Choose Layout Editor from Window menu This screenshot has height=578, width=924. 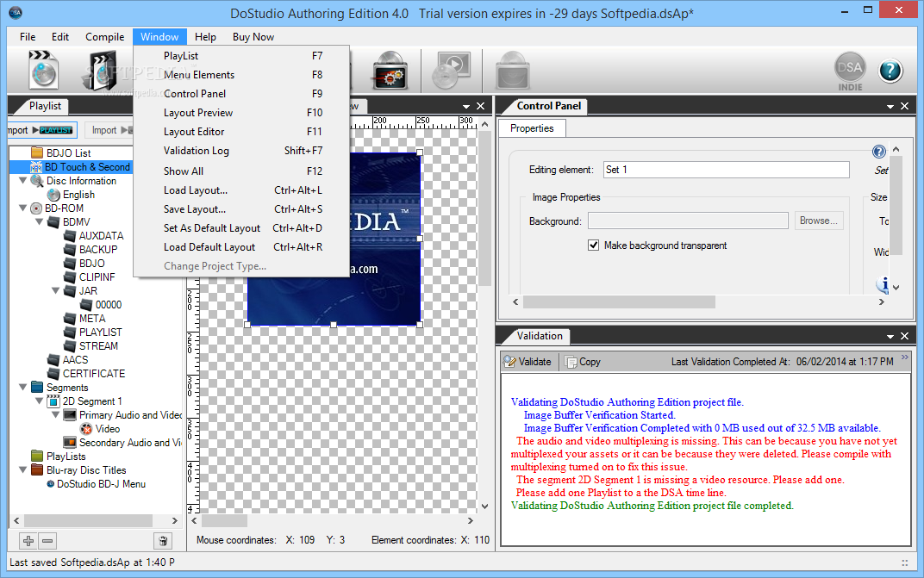[x=241, y=132]
